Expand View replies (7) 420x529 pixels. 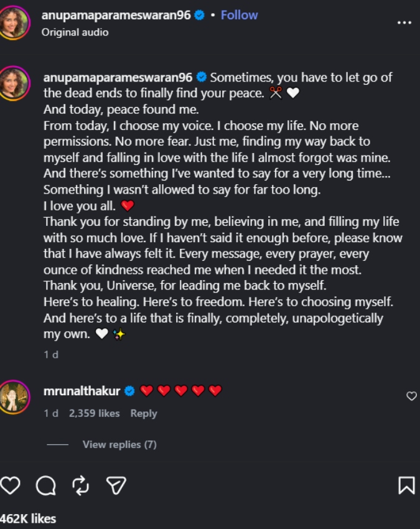pyautogui.click(x=119, y=444)
